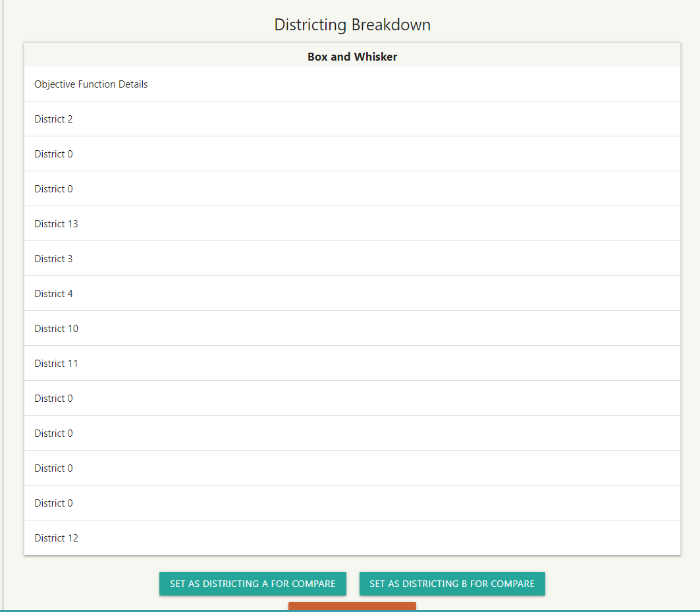The height and width of the screenshot is (612, 700).
Task: Collapse the District 10 section
Action: pyautogui.click(x=56, y=328)
